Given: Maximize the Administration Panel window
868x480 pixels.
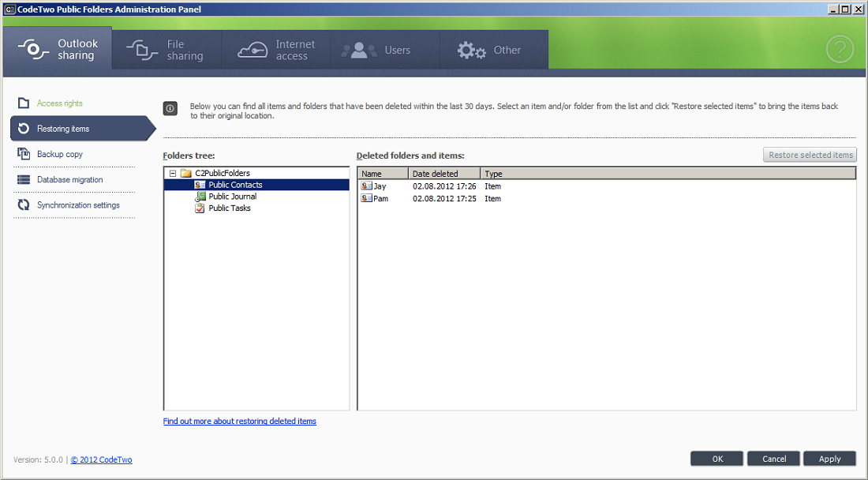Looking at the screenshot, I should coord(845,9).
